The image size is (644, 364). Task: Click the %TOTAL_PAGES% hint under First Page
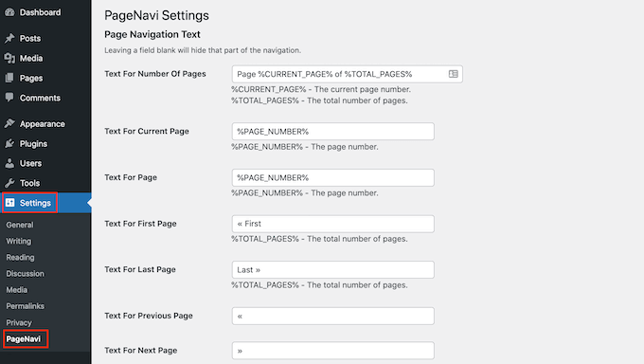coord(319,239)
